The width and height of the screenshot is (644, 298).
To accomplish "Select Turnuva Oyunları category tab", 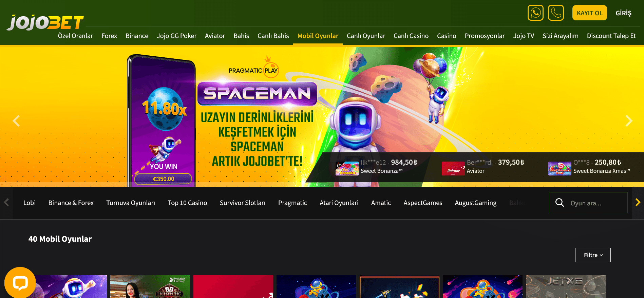I will 131,203.
